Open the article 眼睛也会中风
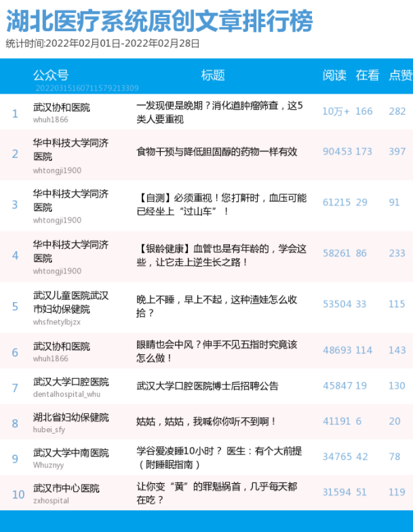The width and height of the screenshot is (413, 532). [x=217, y=351]
